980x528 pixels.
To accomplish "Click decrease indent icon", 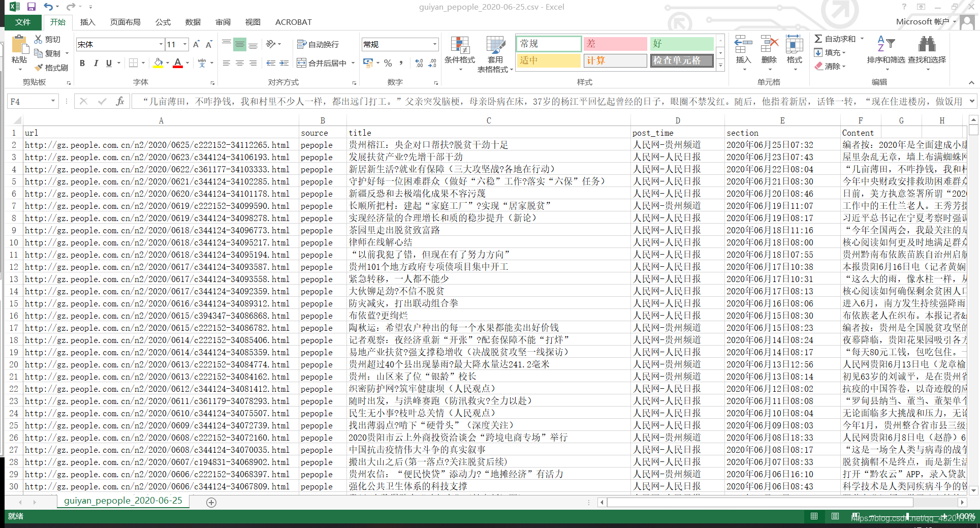I will coord(271,63).
